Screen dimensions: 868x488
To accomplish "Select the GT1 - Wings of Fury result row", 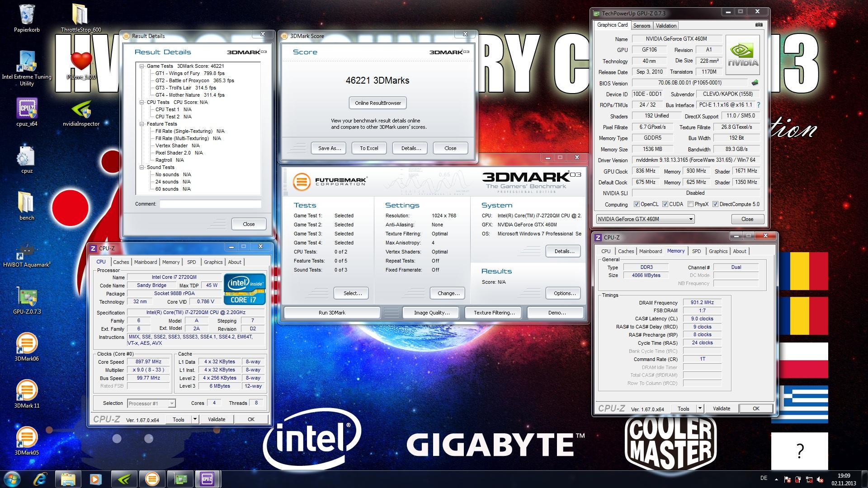I will (190, 73).
